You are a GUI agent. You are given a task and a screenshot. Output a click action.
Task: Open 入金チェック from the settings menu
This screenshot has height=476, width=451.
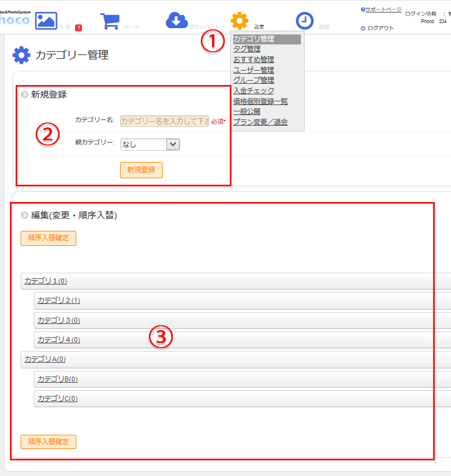point(253,91)
